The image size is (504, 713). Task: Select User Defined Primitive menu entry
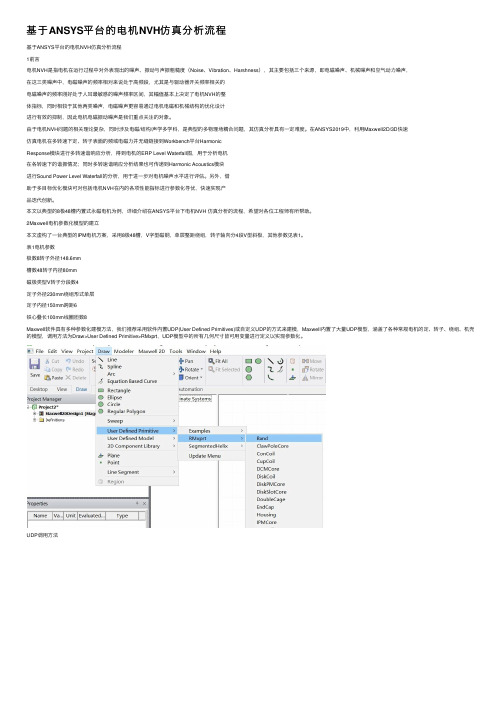(x=136, y=431)
